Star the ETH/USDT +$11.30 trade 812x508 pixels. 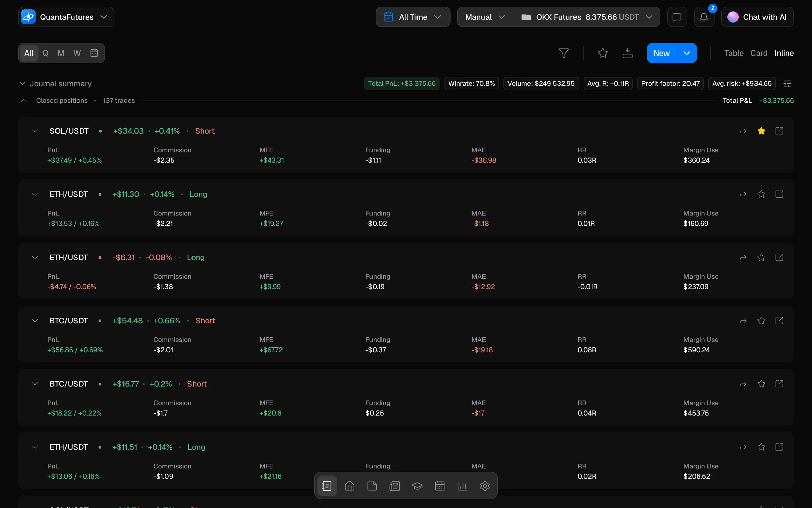coord(761,194)
